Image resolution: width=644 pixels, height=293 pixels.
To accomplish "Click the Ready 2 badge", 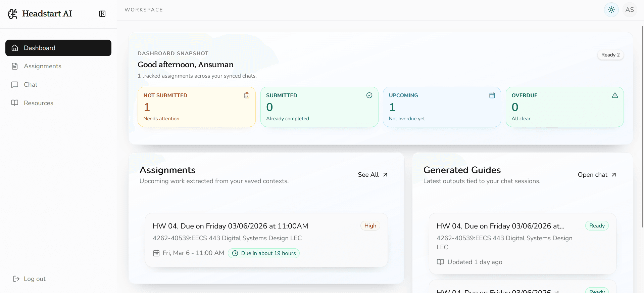I will point(610,55).
